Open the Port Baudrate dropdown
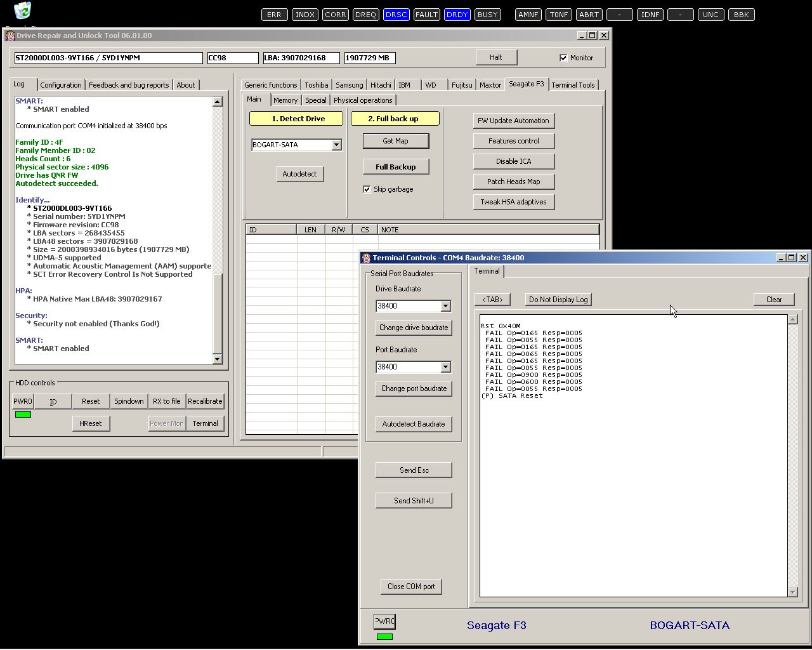The image size is (812, 650). (445, 367)
